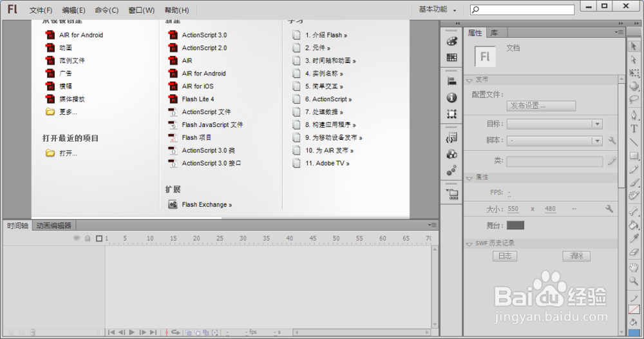Click the stroke color swatch
Image resolution: width=644 pixels, height=339 pixels.
pos(634,309)
